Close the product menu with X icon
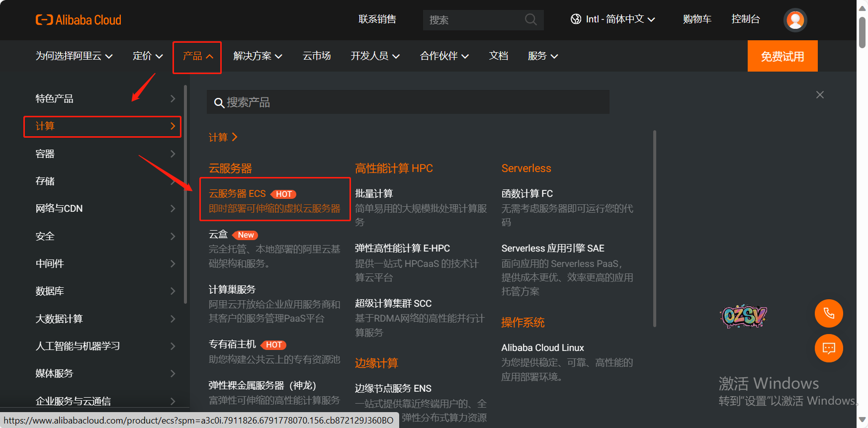Screen dimensions: 868x428 [x=820, y=94]
